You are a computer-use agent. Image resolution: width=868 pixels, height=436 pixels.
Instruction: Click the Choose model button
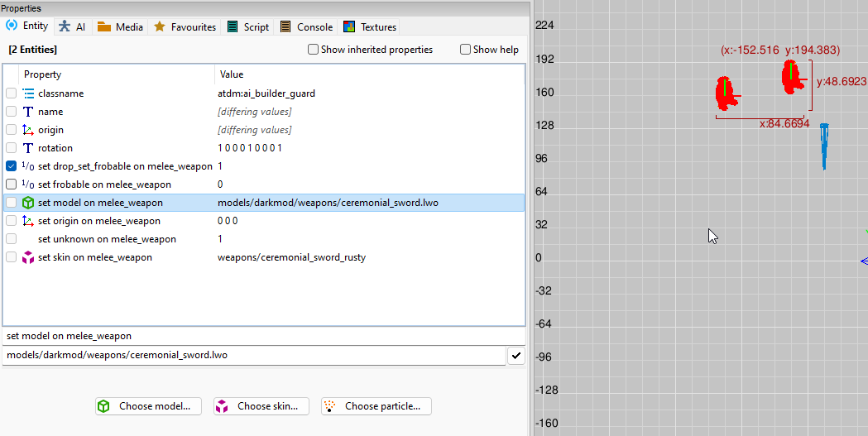click(148, 406)
